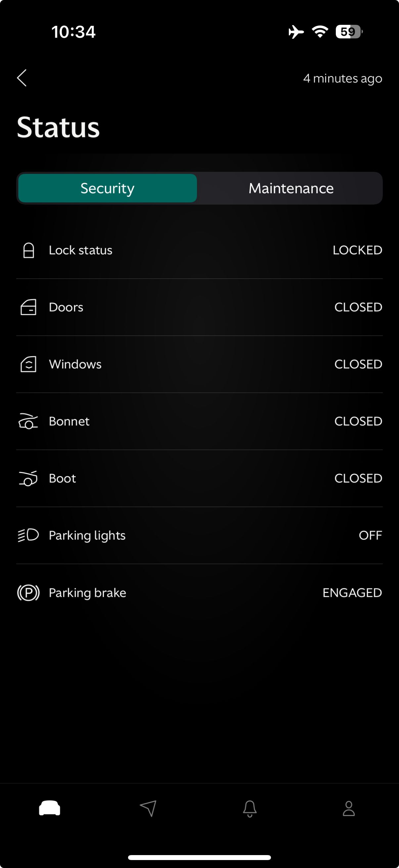The width and height of the screenshot is (399, 868).
Task: Switch to the Maintenance segment
Action: 291,188
